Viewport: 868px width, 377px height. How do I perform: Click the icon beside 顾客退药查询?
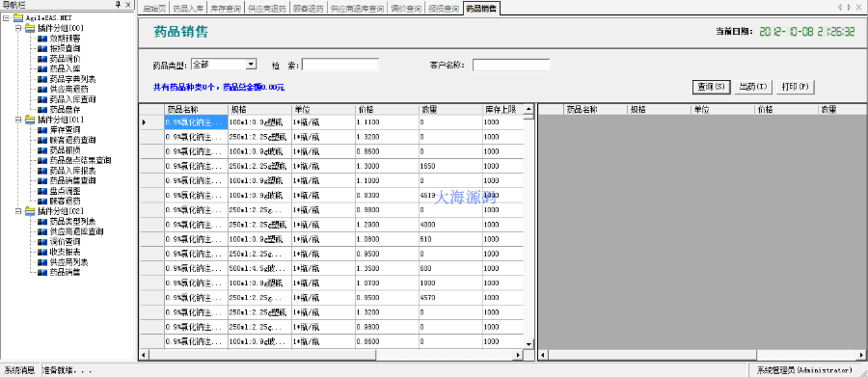[42, 140]
